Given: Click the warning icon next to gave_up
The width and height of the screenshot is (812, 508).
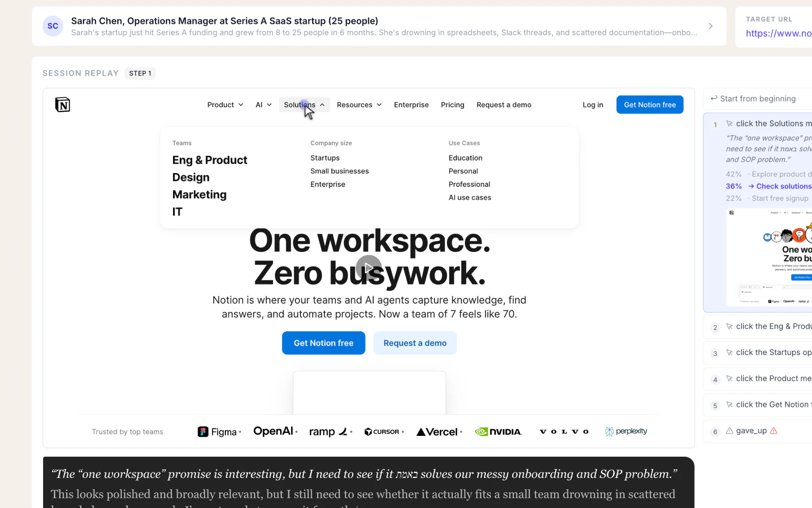Looking at the screenshot, I should coord(773,431).
